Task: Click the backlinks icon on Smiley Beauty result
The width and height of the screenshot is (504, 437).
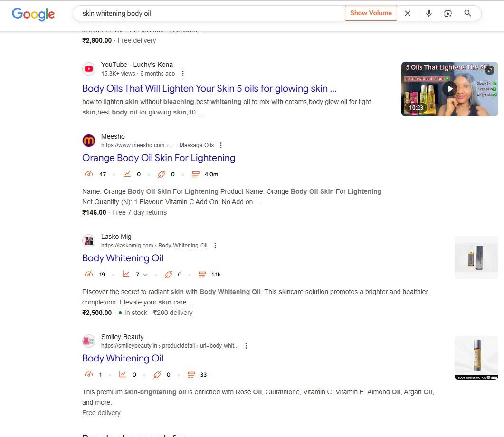Action: tap(157, 374)
